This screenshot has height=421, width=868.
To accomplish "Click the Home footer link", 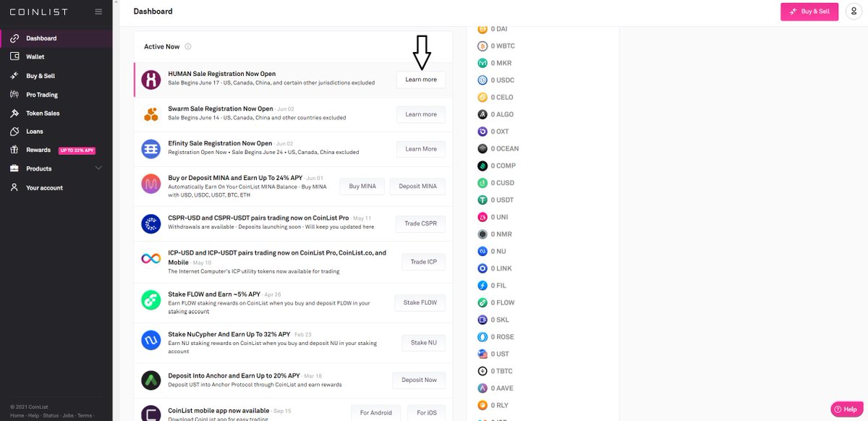I will 17,416.
